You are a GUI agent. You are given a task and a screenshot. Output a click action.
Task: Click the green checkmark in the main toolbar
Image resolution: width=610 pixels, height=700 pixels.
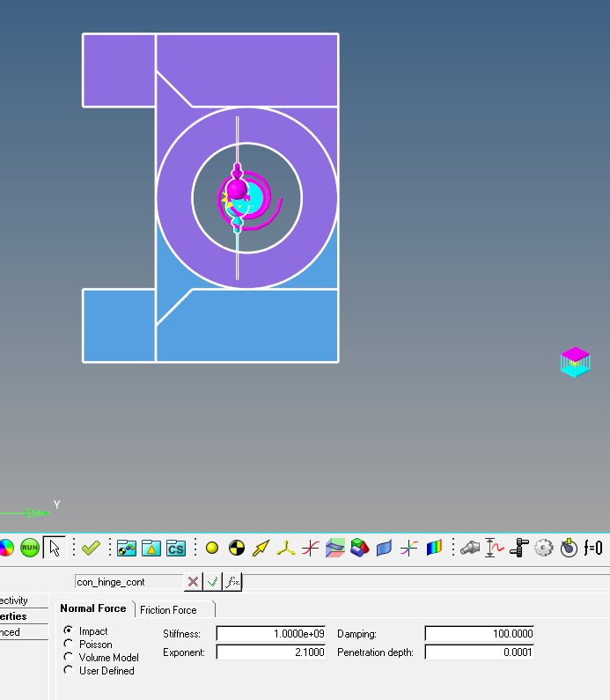(91, 548)
